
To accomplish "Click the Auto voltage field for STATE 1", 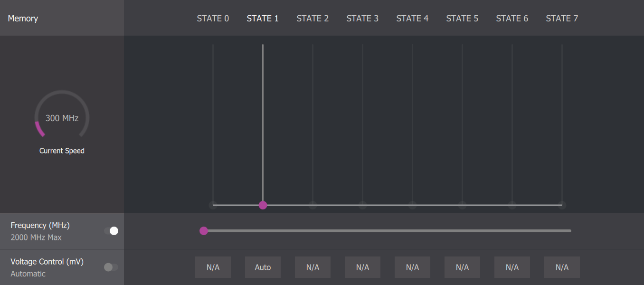I will pyautogui.click(x=263, y=267).
